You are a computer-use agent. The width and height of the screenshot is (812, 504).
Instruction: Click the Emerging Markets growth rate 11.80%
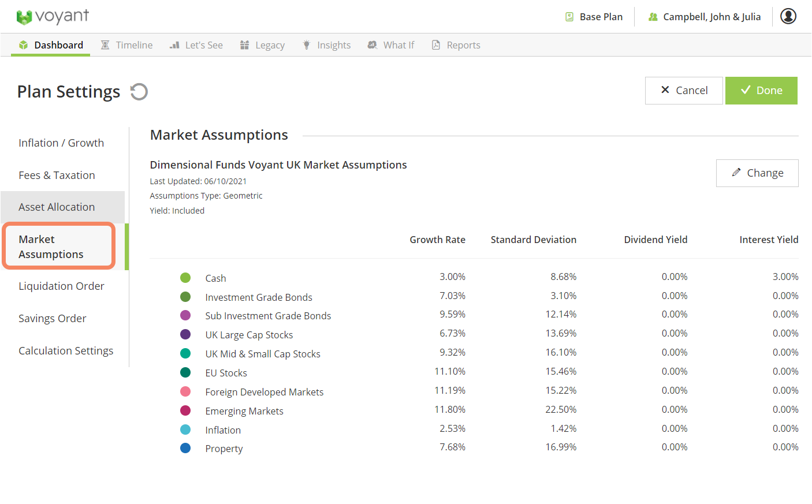(x=450, y=409)
